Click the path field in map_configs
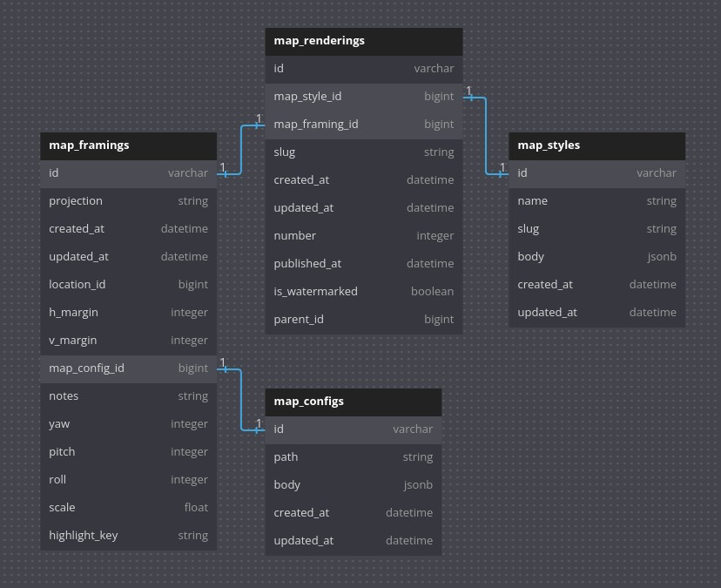Screen dimensions: 721x588 pyautogui.click(x=354, y=458)
